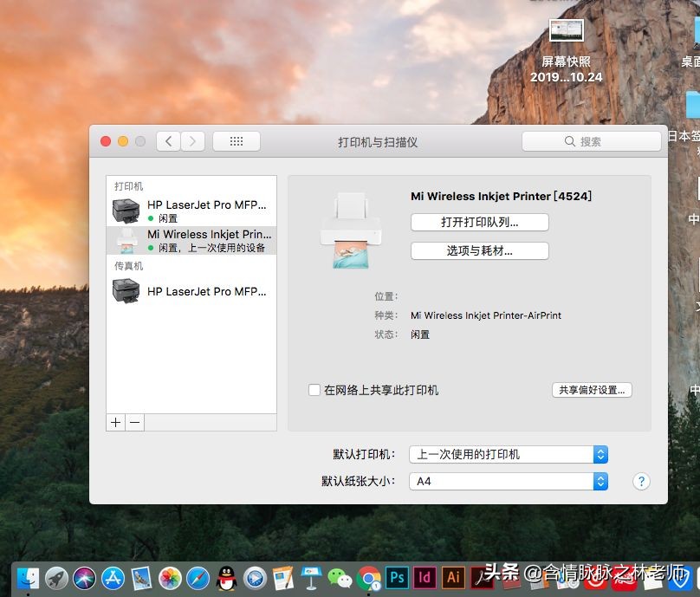The height and width of the screenshot is (597, 700).
Task: Click the remove printer minus button
Action: pos(135,423)
